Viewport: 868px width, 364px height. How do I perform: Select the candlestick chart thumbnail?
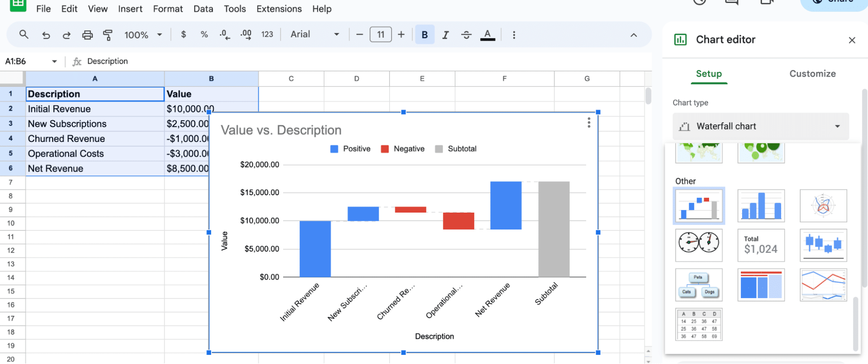coord(823,245)
